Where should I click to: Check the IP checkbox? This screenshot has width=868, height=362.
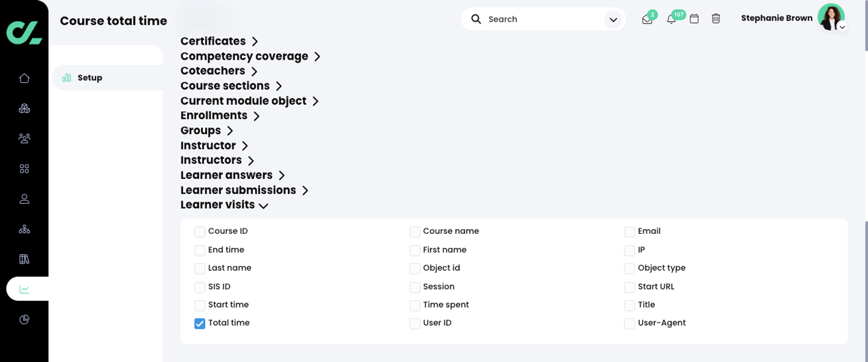tap(629, 250)
